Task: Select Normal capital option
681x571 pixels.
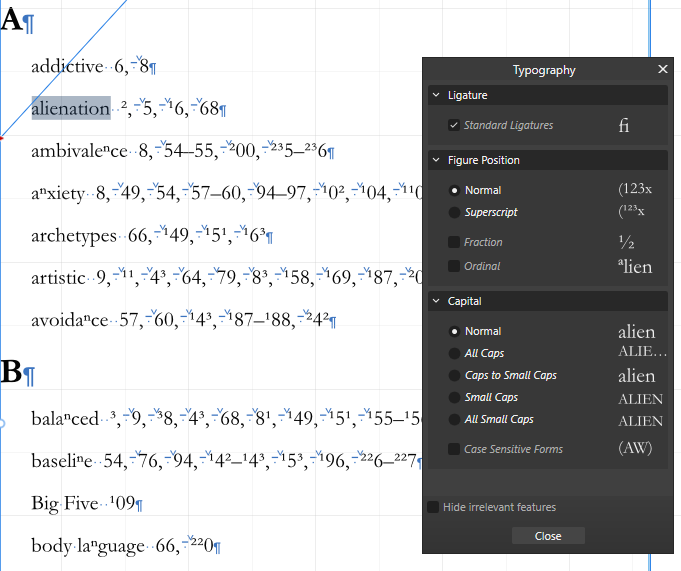Action: click(454, 331)
